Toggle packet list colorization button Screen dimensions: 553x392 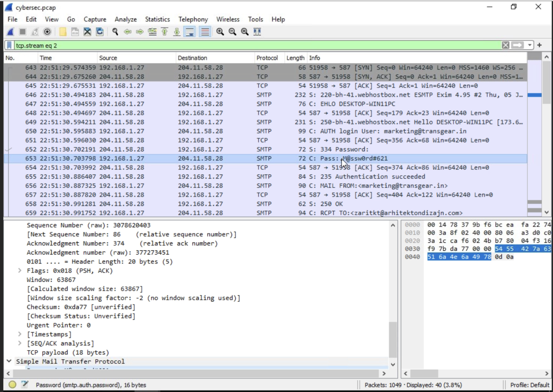(205, 32)
